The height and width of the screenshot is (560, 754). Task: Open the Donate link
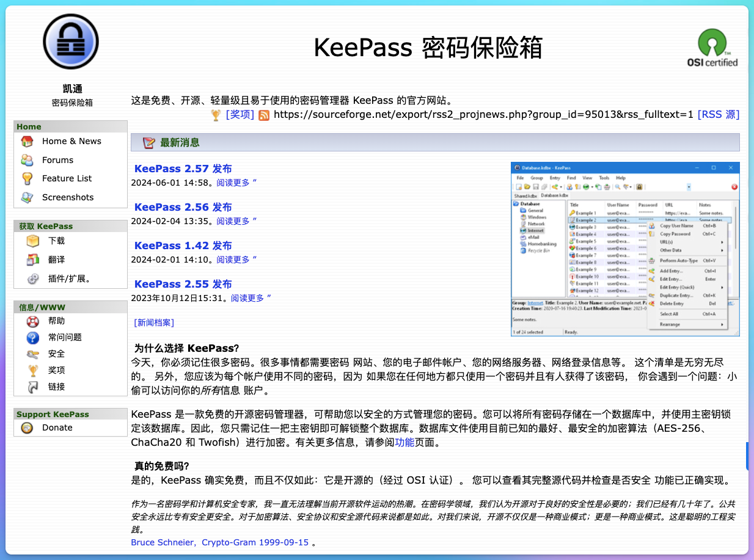(x=57, y=428)
